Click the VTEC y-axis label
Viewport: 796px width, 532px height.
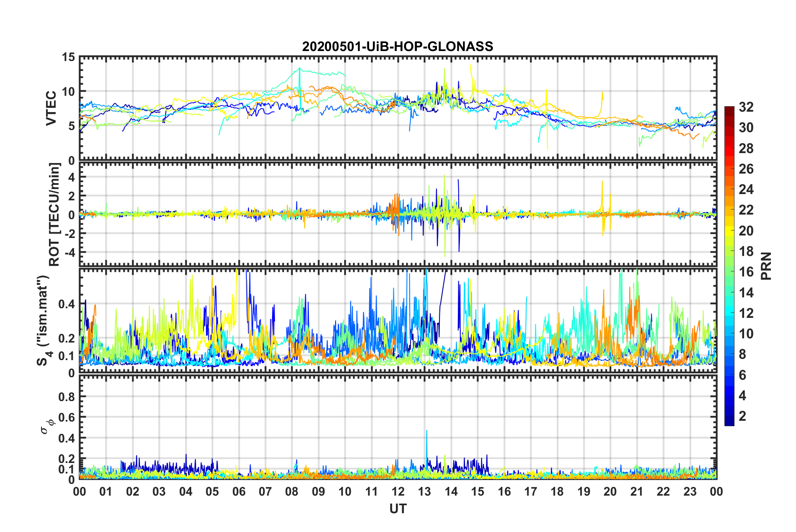click(x=51, y=108)
